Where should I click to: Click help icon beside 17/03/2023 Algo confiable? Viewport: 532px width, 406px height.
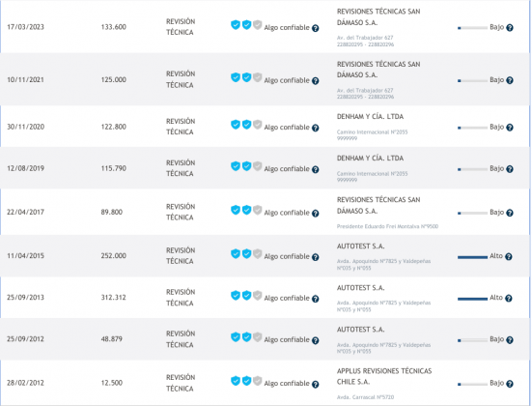[x=315, y=28]
